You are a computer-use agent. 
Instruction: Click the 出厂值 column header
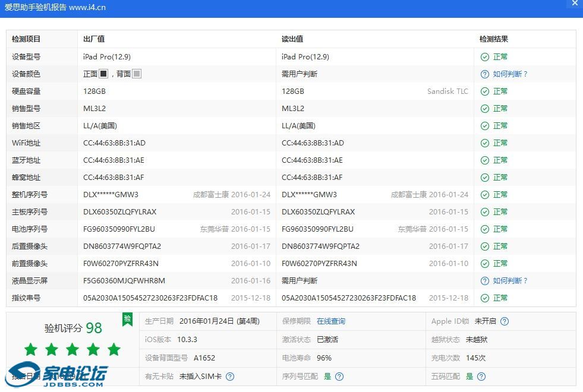94,39
